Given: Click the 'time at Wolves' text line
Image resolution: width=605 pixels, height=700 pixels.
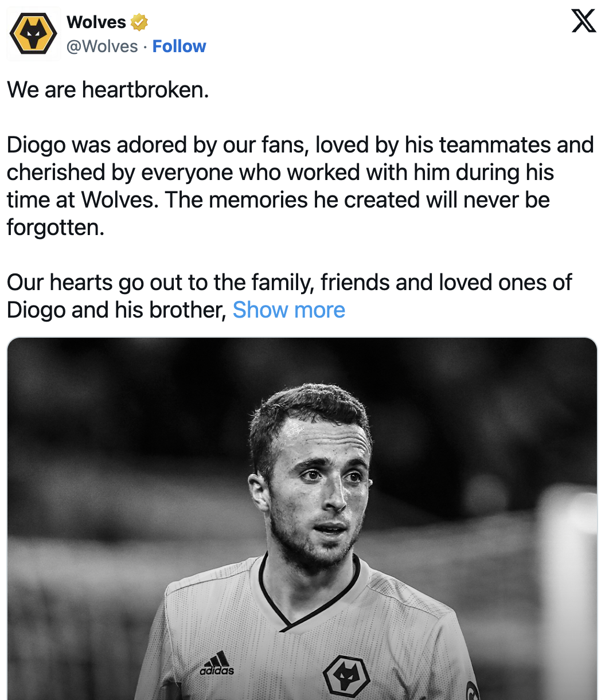Looking at the screenshot, I should tap(278, 200).
